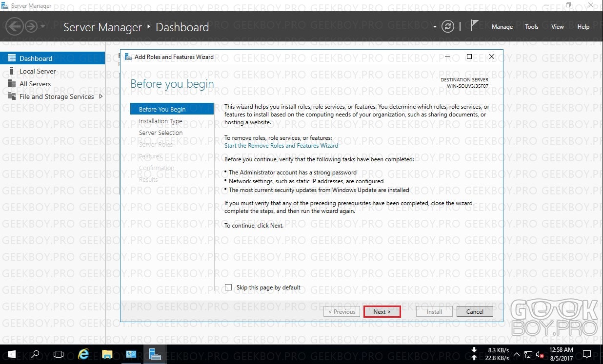Refresh Server Manager using the refresh icon
This screenshot has width=603, height=364.
coord(447,27)
